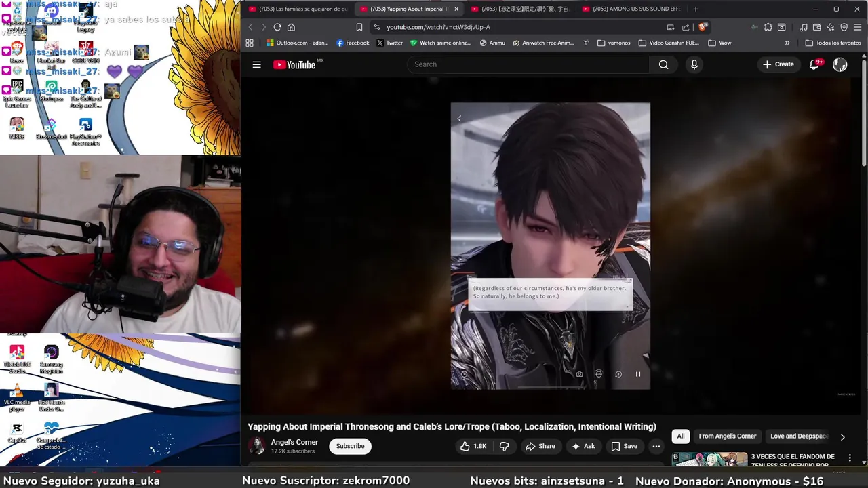This screenshot has height=488, width=868.
Task: Select the Love and Deepspace chip
Action: [800, 436]
